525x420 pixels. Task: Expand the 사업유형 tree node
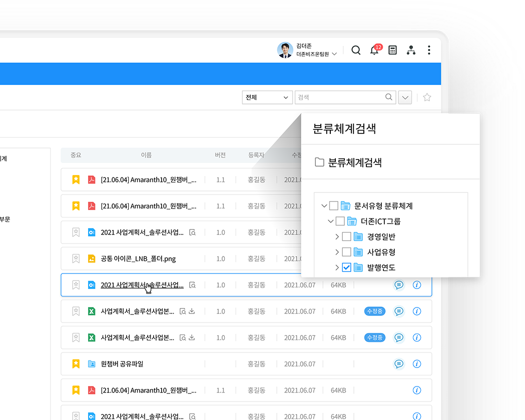(337, 252)
